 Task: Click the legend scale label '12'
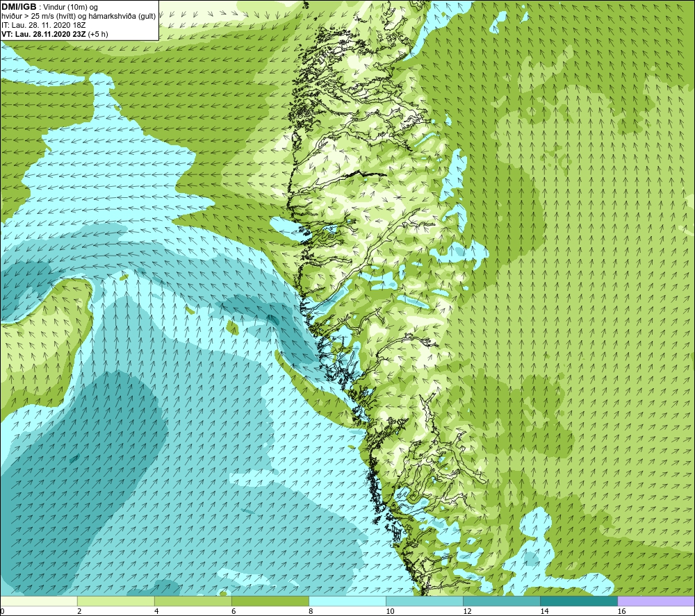(x=467, y=611)
